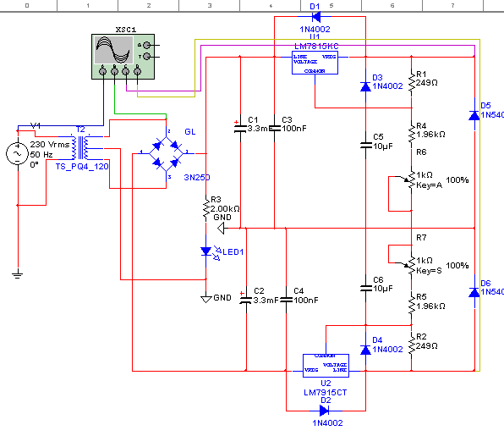Select the D3 1N4002 diode symbol

point(365,86)
